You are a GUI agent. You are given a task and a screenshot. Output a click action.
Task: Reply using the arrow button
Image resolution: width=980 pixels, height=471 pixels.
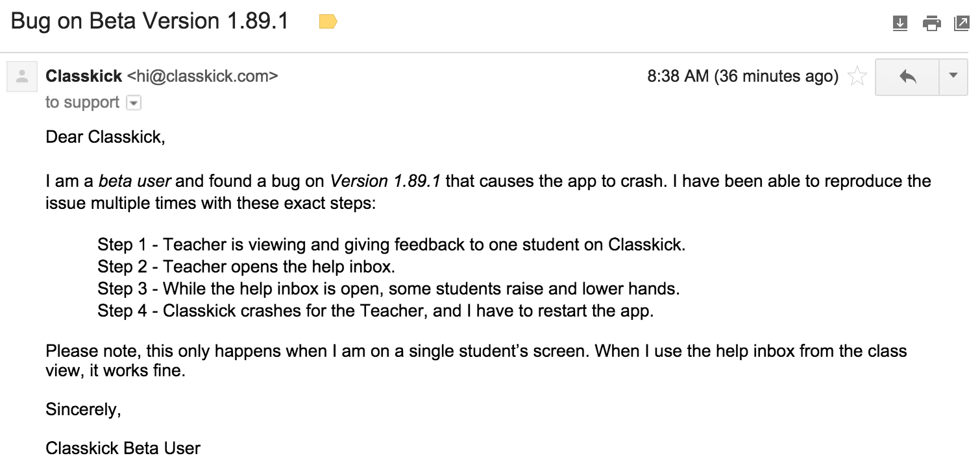tap(907, 77)
